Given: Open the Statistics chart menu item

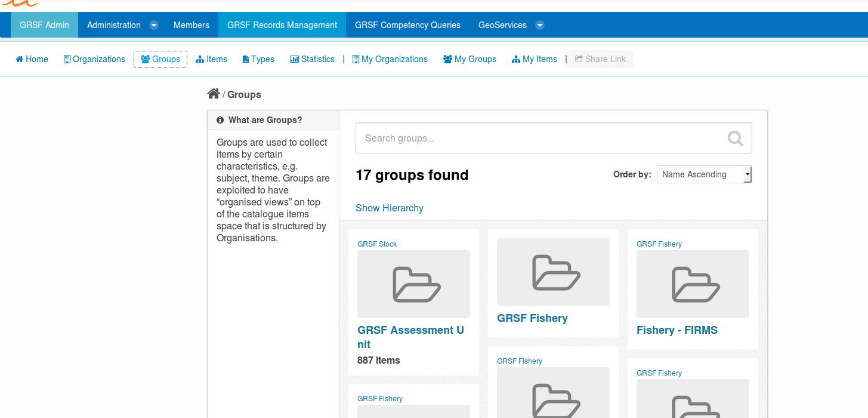Looking at the screenshot, I should pos(312,59).
